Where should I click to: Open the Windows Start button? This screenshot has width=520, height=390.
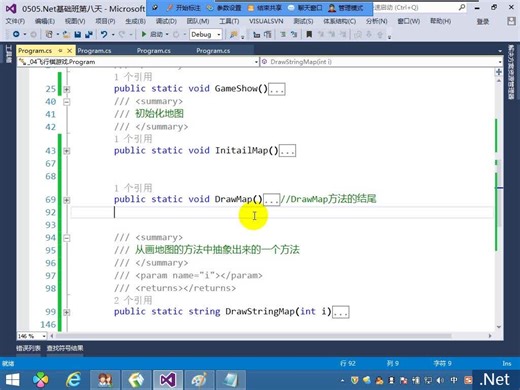click(x=12, y=380)
